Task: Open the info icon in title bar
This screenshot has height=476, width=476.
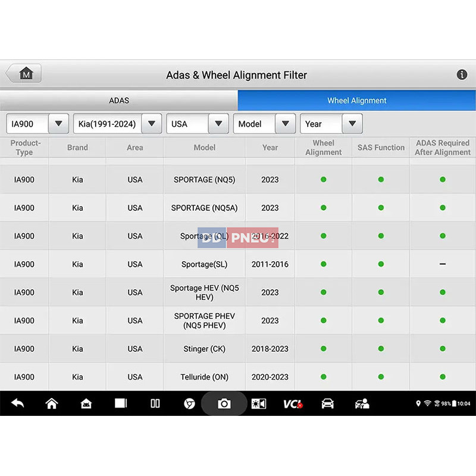Action: (462, 74)
